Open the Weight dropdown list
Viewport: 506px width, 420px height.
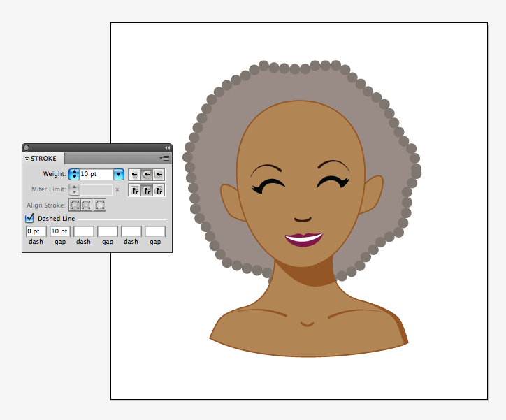coord(119,174)
